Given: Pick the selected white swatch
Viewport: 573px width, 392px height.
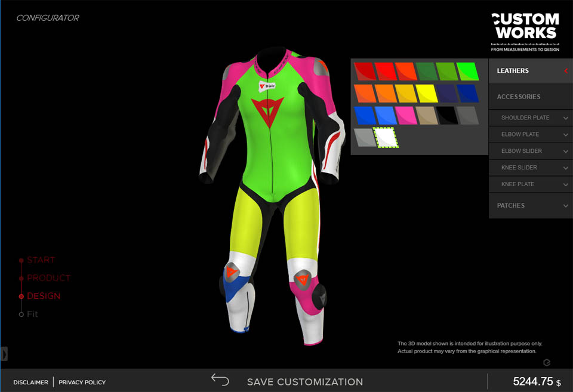Looking at the screenshot, I should pyautogui.click(x=386, y=137).
